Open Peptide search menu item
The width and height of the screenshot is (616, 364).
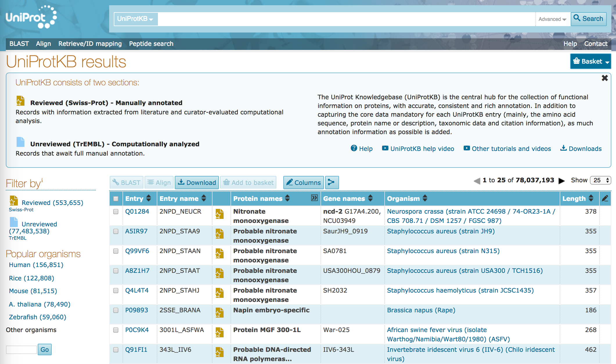click(151, 44)
